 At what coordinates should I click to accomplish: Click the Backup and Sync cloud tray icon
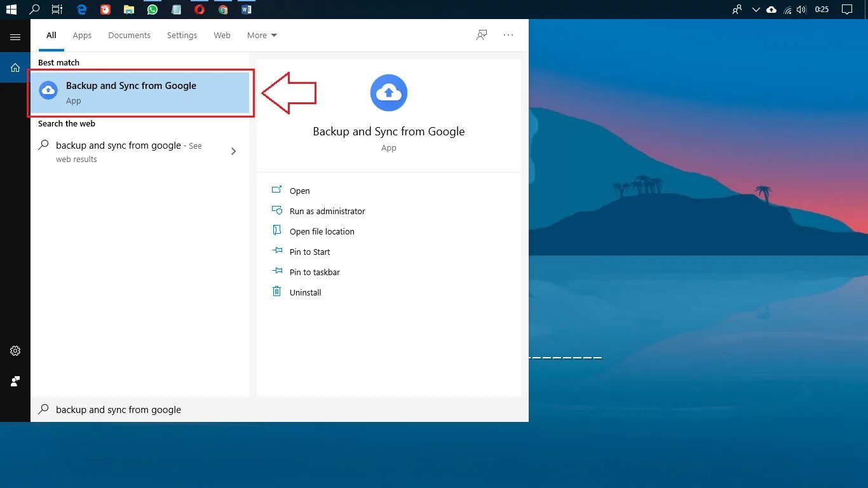click(x=771, y=10)
